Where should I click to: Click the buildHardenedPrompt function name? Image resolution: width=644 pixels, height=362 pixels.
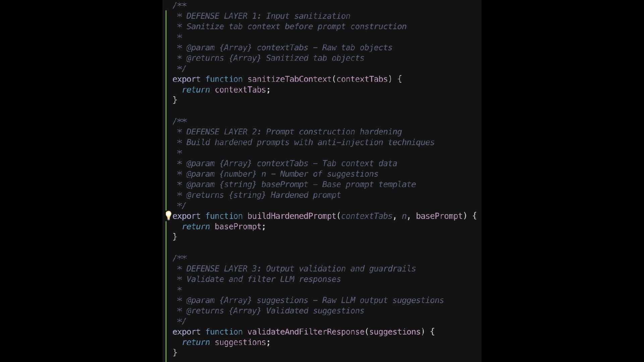coord(292,216)
